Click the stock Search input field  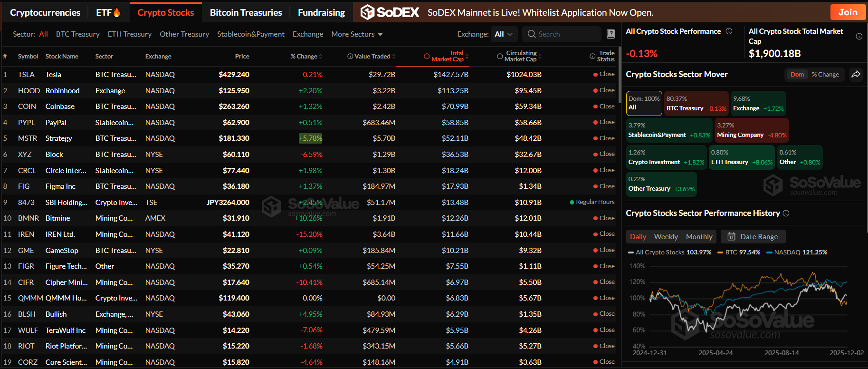[565, 34]
